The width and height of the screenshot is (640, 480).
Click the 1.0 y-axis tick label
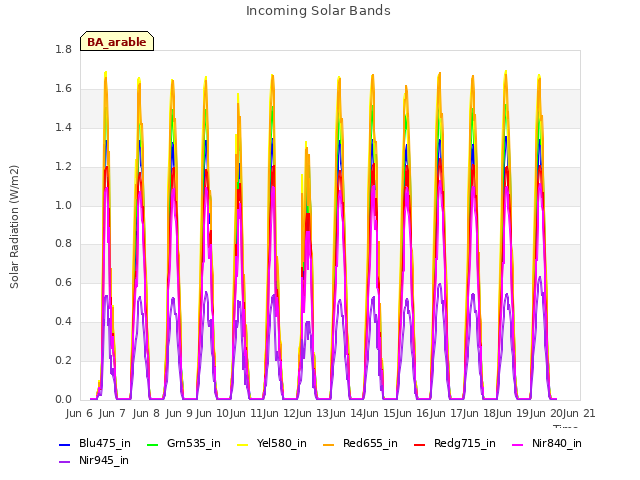[63, 205]
